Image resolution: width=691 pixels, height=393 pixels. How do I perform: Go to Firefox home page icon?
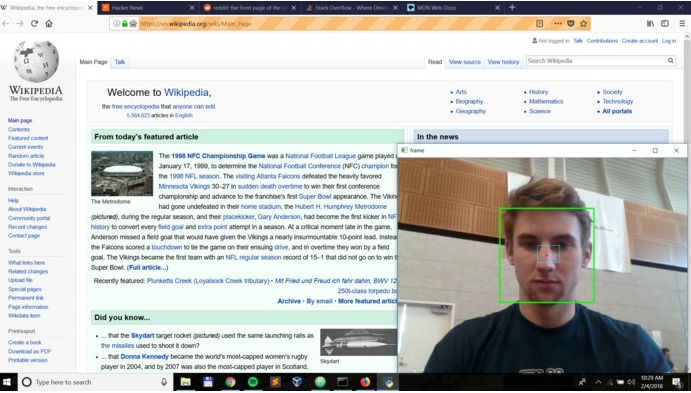point(48,23)
